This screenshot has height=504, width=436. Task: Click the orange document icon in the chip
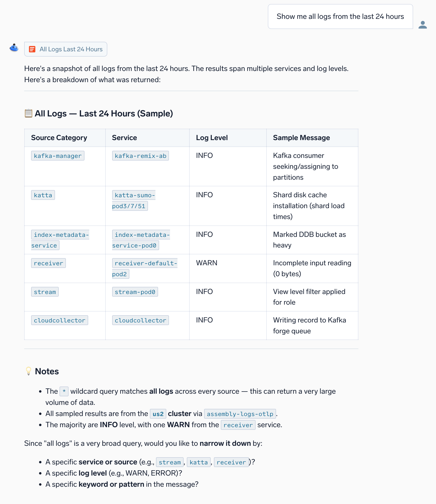(32, 49)
